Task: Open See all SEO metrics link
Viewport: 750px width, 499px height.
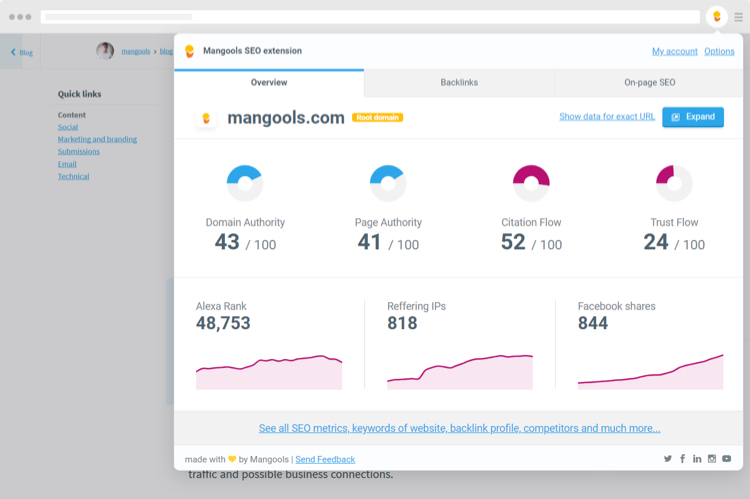Action: (x=460, y=428)
